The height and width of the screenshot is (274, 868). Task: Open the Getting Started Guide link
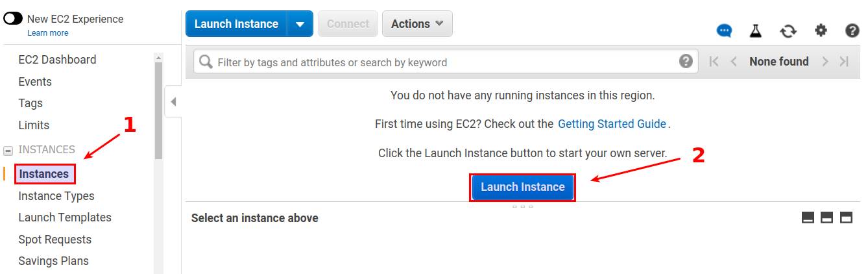pos(612,123)
